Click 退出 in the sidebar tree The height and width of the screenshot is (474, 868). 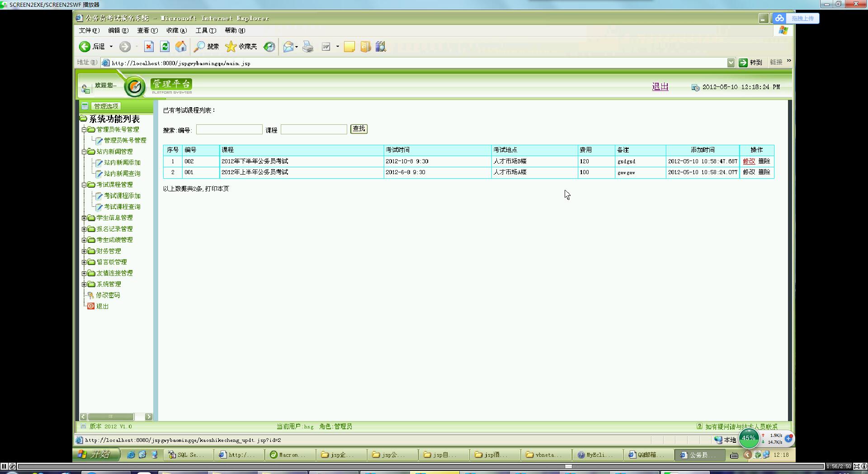(103, 306)
